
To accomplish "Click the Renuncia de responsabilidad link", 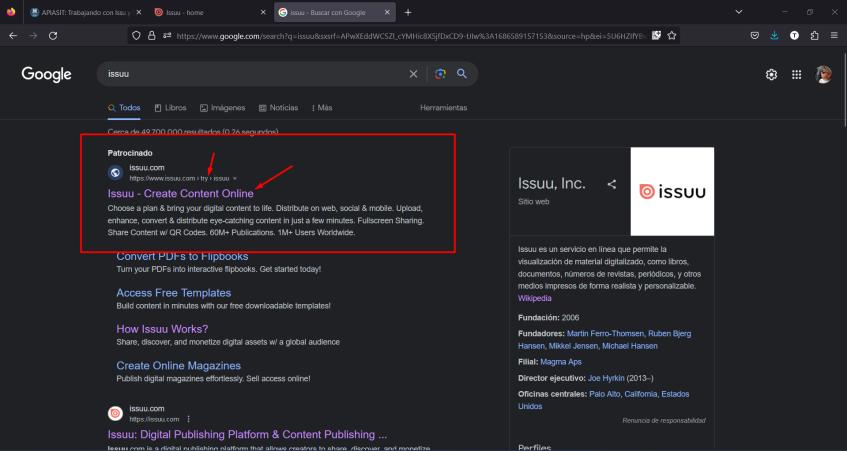I will click(663, 420).
